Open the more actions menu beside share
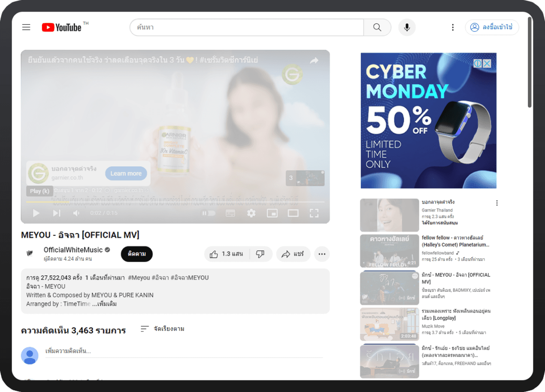This screenshot has height=392, width=545. [x=322, y=254]
